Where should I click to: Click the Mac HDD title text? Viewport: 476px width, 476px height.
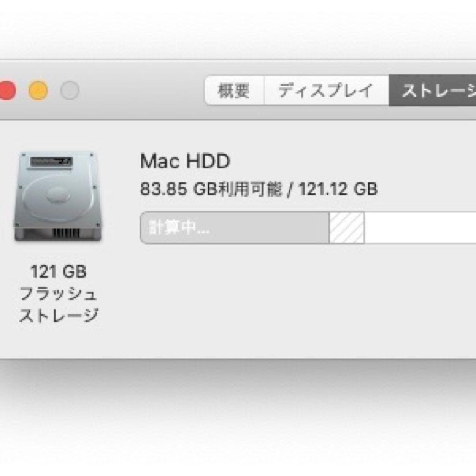pyautogui.click(x=184, y=161)
